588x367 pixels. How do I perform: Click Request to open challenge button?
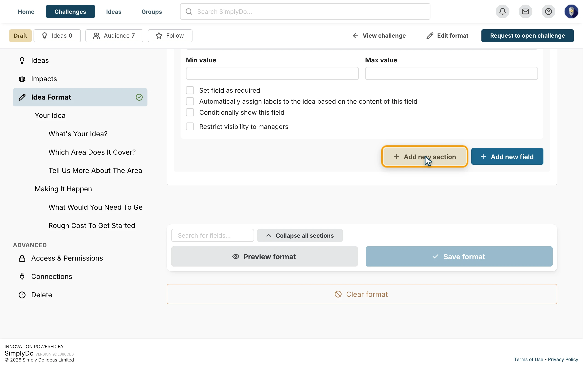coord(527,36)
